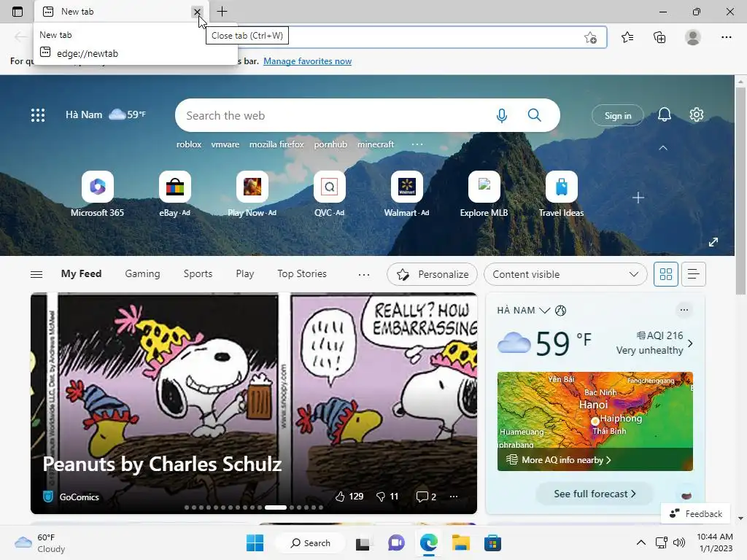The height and width of the screenshot is (560, 747).
Task: Open taskbar Search box
Action: 311,542
